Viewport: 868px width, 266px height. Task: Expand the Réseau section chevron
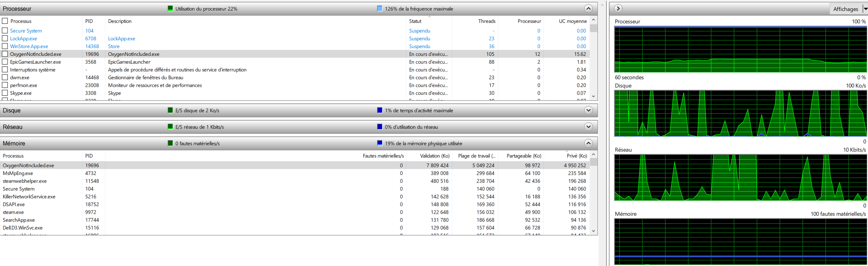[x=588, y=127]
